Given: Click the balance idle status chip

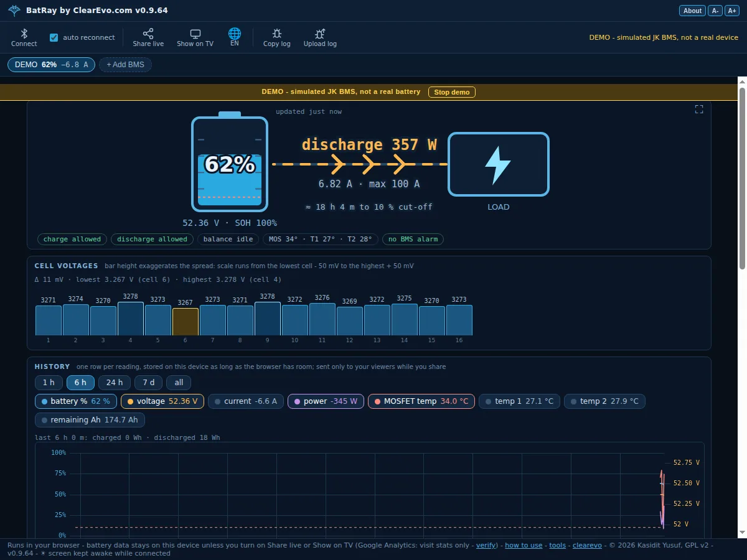Looking at the screenshot, I should (228, 239).
